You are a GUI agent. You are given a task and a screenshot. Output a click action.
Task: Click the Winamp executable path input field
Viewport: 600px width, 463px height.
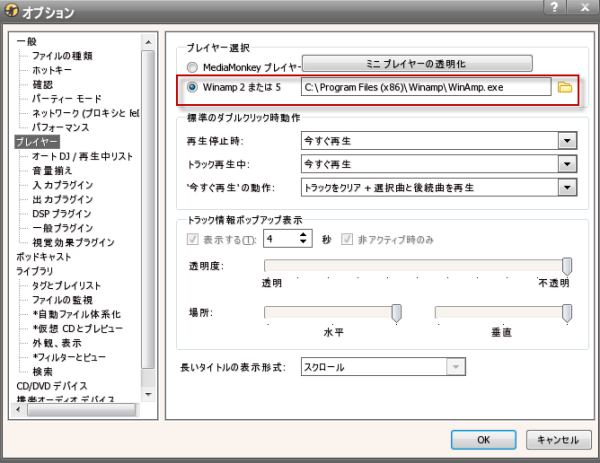[426, 88]
